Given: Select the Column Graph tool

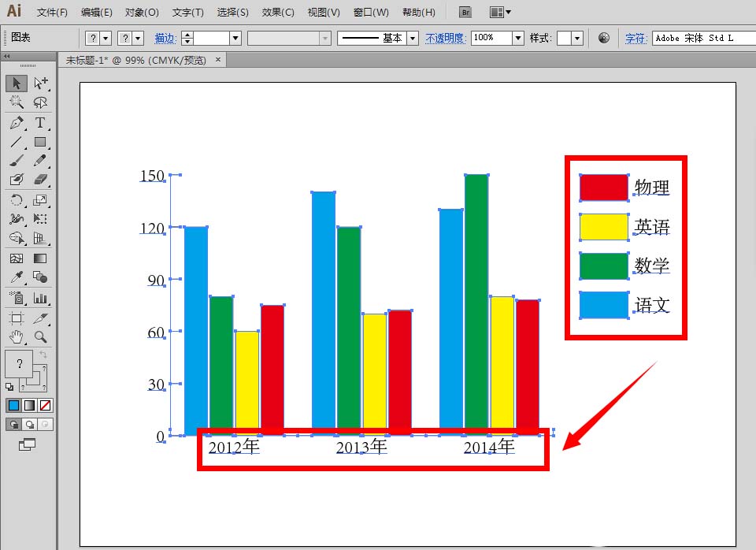Looking at the screenshot, I should coord(40,298).
